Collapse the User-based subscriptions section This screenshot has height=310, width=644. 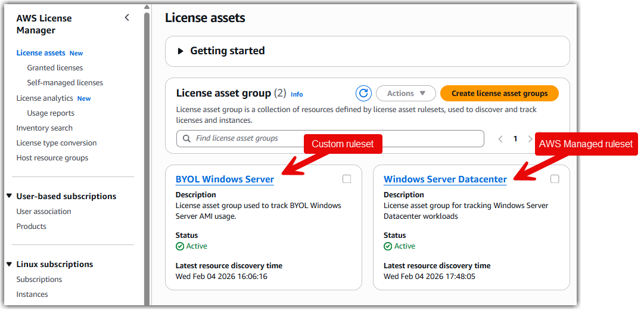point(10,196)
